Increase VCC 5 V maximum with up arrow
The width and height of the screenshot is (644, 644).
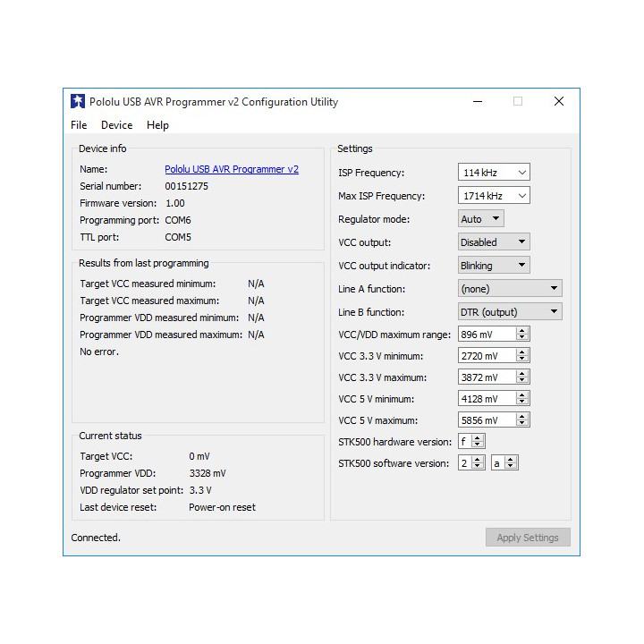pos(522,417)
